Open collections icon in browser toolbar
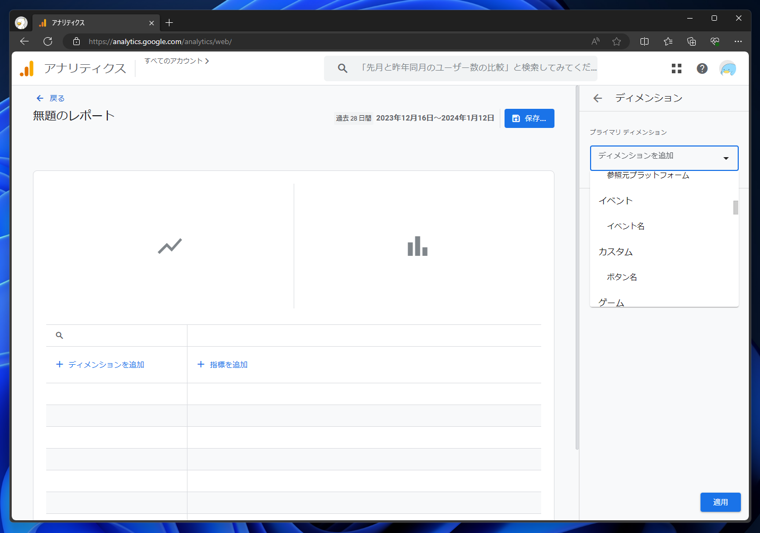The image size is (760, 533). [x=691, y=42]
